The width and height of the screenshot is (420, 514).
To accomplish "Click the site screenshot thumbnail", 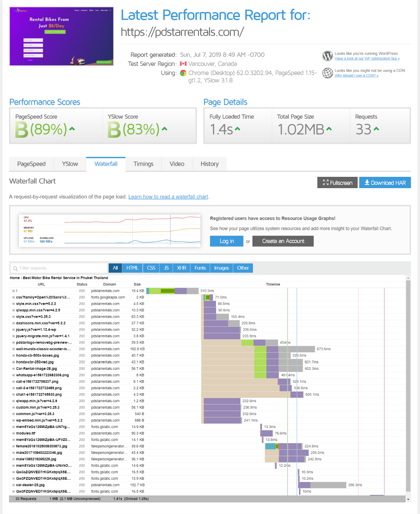I will (x=61, y=36).
